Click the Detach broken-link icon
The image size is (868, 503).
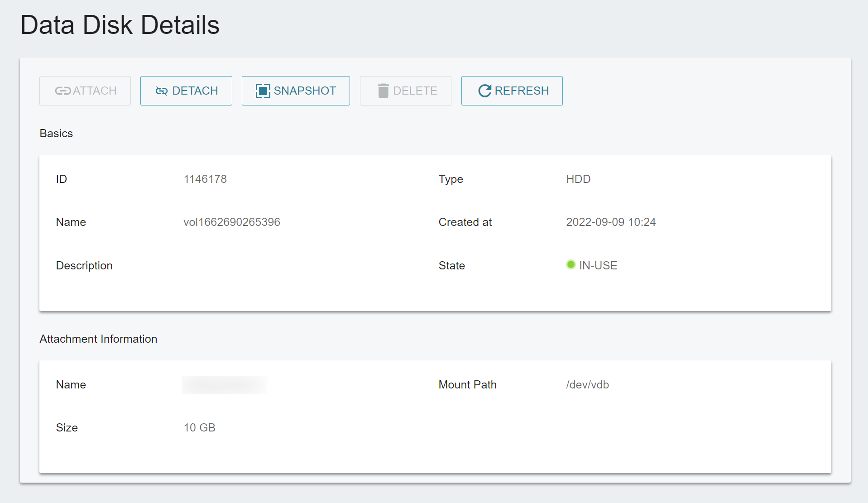[161, 91]
